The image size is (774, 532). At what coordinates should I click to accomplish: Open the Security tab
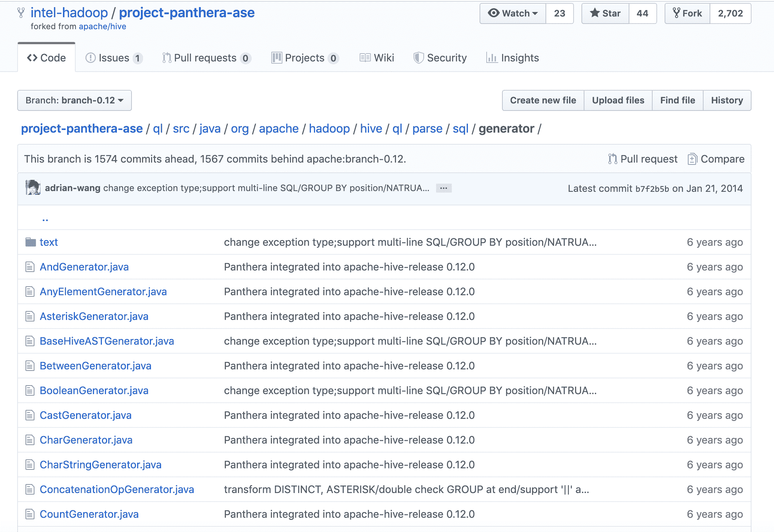coord(440,58)
